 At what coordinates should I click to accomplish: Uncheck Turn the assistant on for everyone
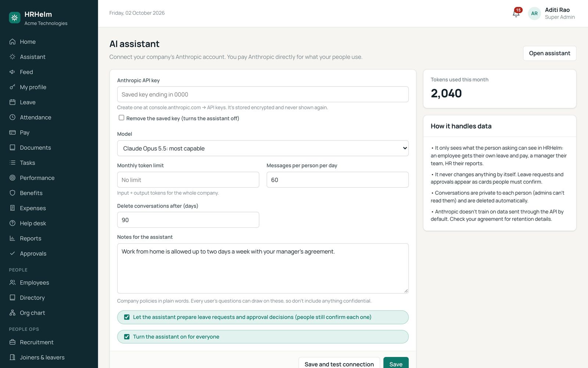tap(127, 337)
